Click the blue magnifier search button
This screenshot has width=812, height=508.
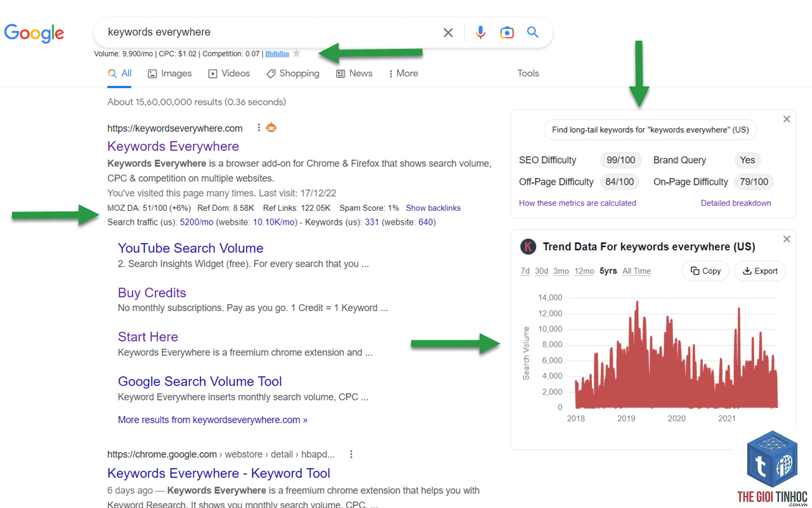click(x=533, y=32)
